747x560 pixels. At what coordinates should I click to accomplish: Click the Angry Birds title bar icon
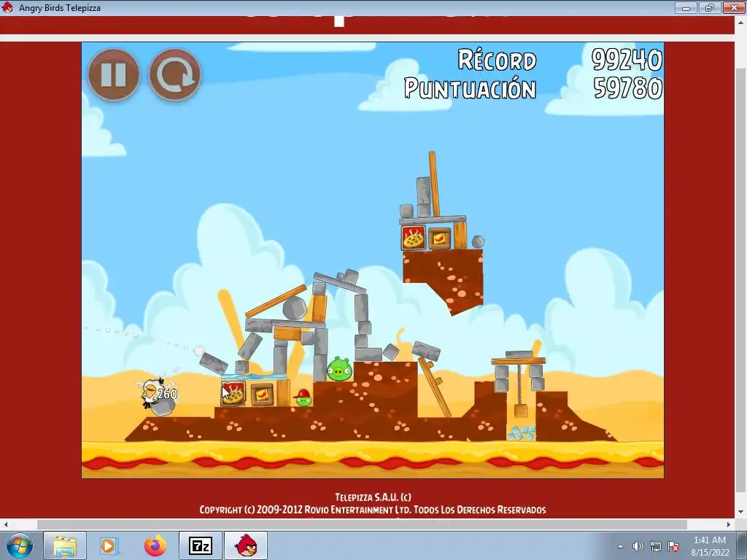pyautogui.click(x=7, y=7)
